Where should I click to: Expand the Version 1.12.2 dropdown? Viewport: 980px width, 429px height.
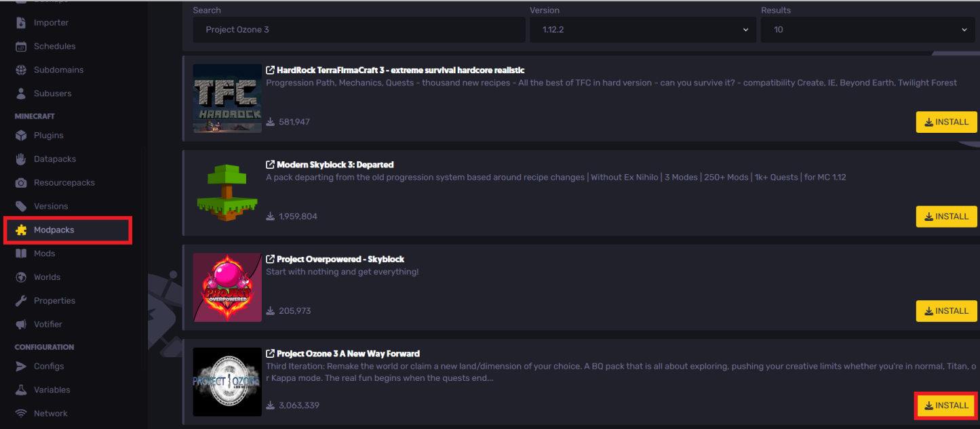pyautogui.click(x=643, y=30)
